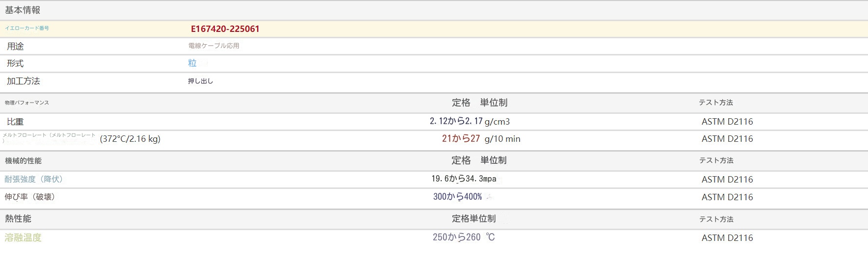Click the melting temperature value 250から260 ℃
The image size is (868, 263).
(463, 237)
